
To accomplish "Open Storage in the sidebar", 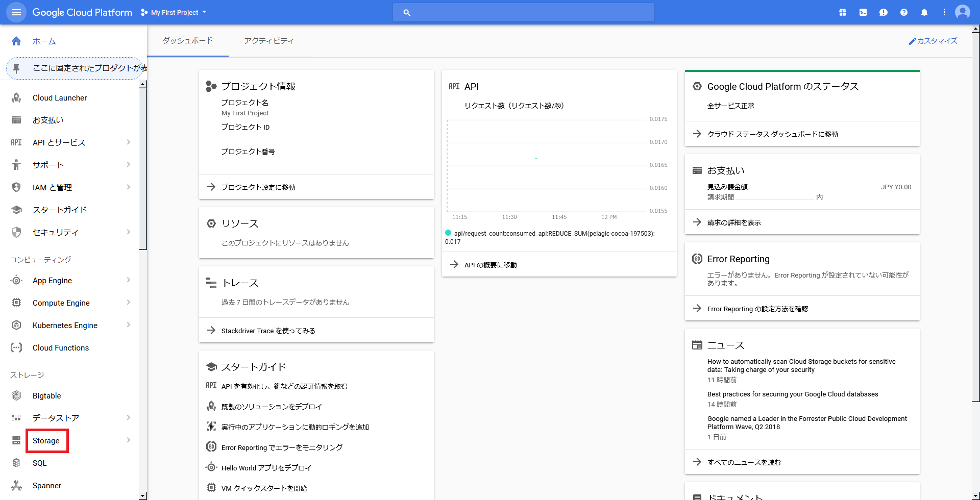I will 46,440.
